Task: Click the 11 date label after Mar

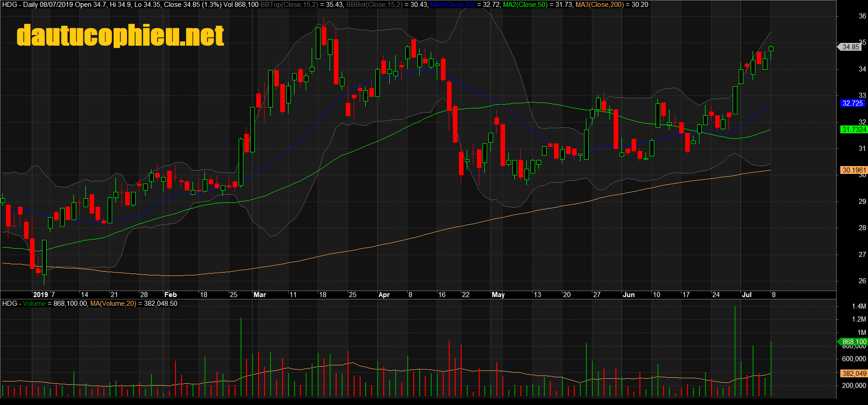Action: (x=293, y=295)
